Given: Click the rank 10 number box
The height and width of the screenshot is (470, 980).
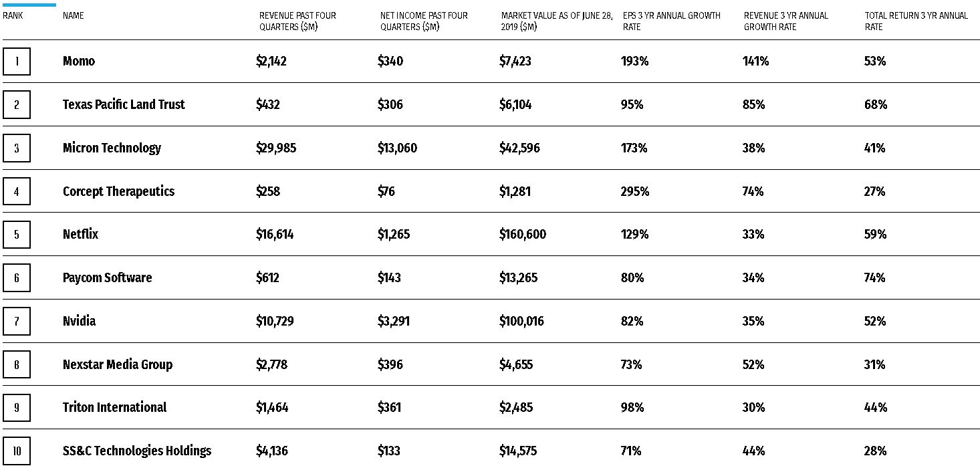Looking at the screenshot, I should [17, 451].
